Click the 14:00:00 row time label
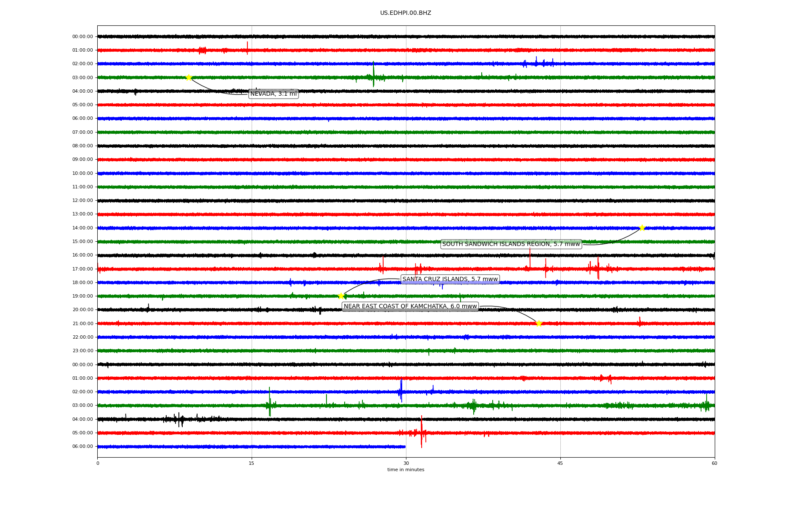The height and width of the screenshot is (508, 812). (82, 228)
